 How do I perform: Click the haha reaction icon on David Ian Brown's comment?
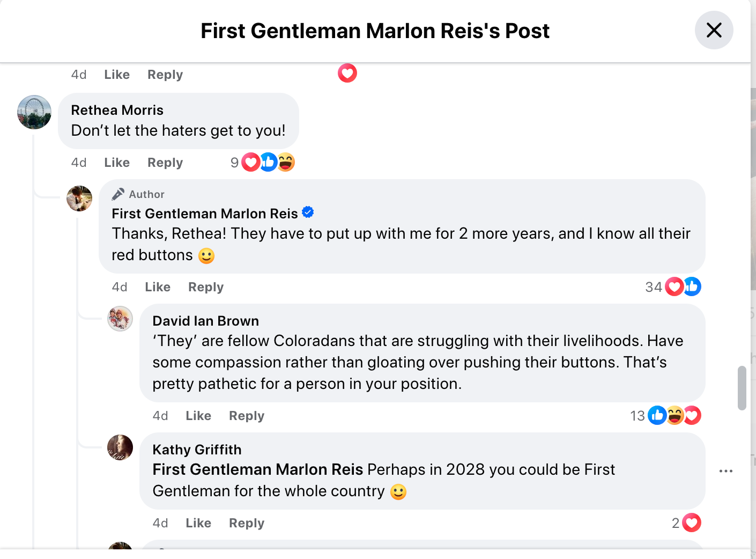click(x=675, y=415)
